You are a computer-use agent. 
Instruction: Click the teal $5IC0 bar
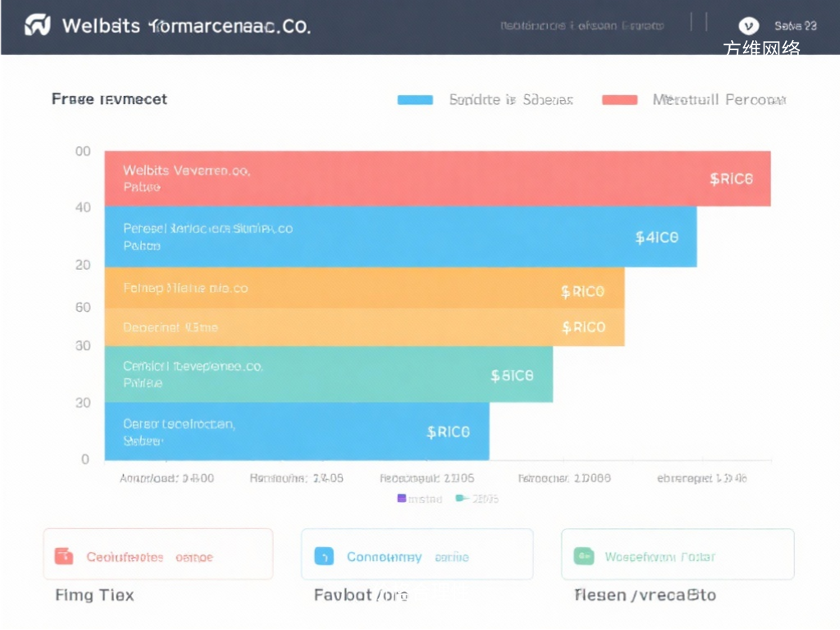[x=328, y=374]
